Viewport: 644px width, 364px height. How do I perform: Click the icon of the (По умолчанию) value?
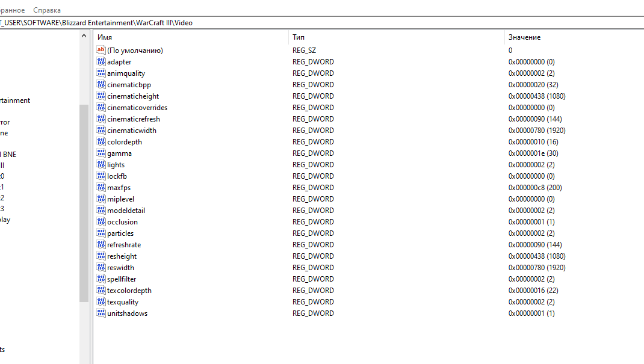[x=101, y=50]
